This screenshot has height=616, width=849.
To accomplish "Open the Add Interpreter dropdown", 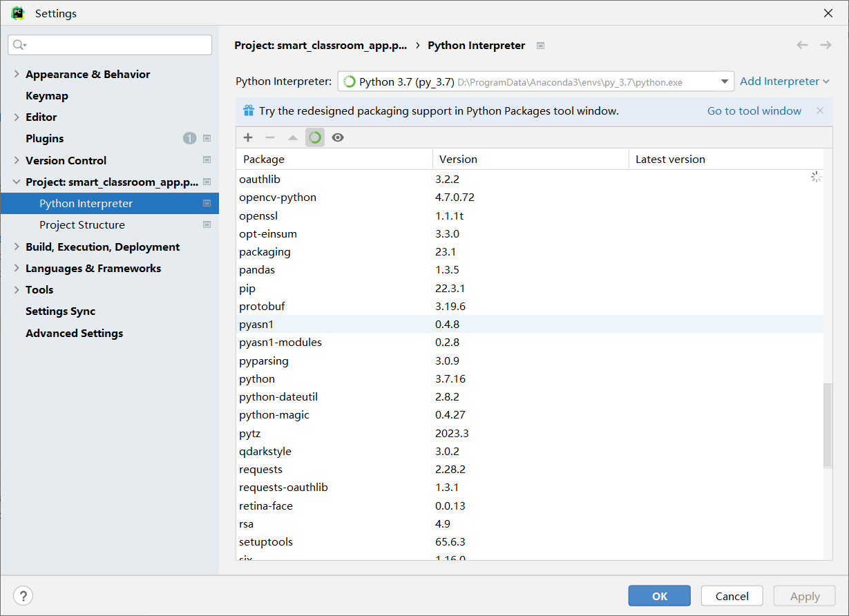I will (784, 81).
